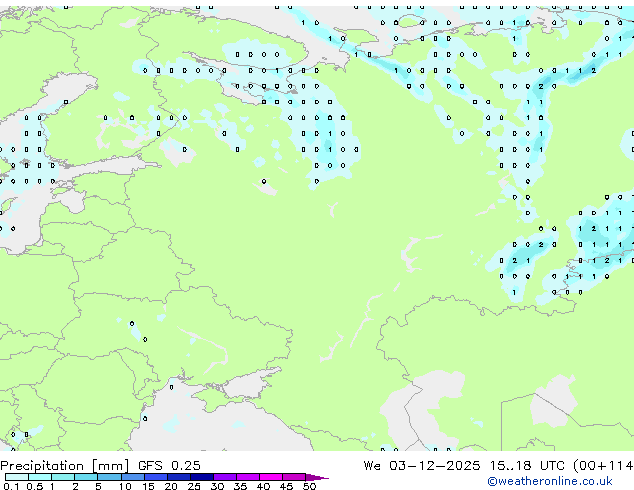Click the '(00+114' forecast offset text
Image resolution: width=634 pixels, height=490 pixels.
click(x=603, y=466)
